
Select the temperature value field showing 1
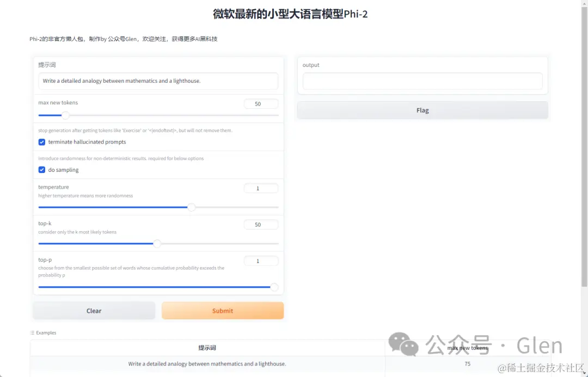coord(261,188)
